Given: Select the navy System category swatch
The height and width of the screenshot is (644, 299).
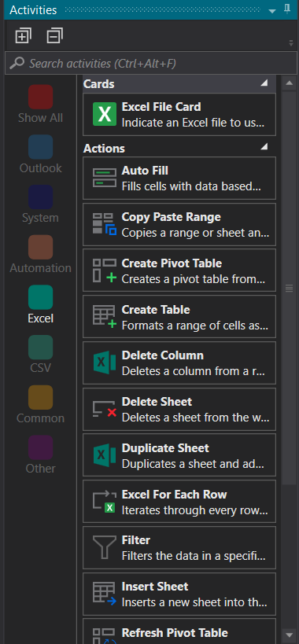Looking at the screenshot, I should click(x=41, y=197).
